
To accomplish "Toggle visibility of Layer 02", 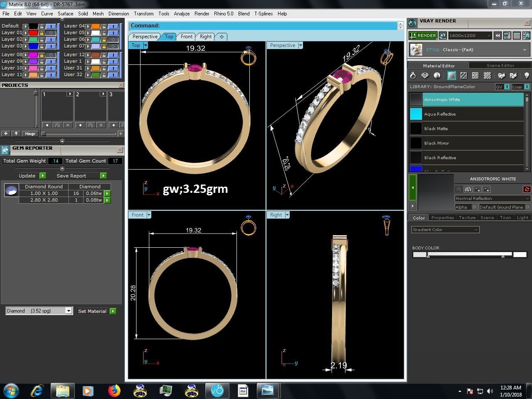I will [51, 39].
